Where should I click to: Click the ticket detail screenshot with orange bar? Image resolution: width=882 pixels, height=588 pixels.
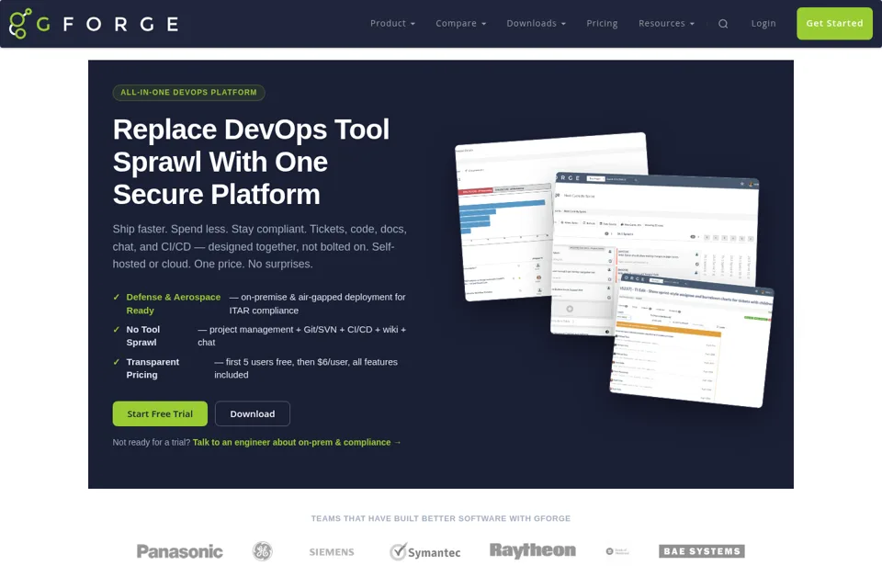pyautogui.click(x=692, y=341)
